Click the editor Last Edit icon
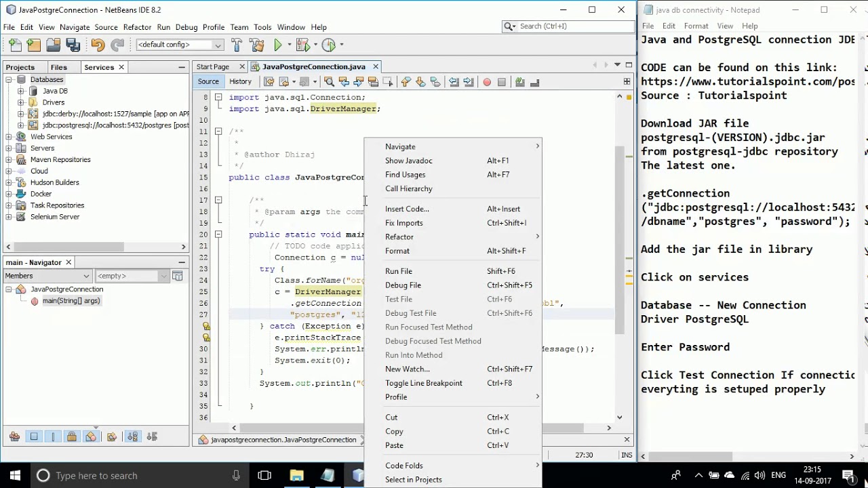The height and width of the screenshot is (488, 868). (269, 82)
